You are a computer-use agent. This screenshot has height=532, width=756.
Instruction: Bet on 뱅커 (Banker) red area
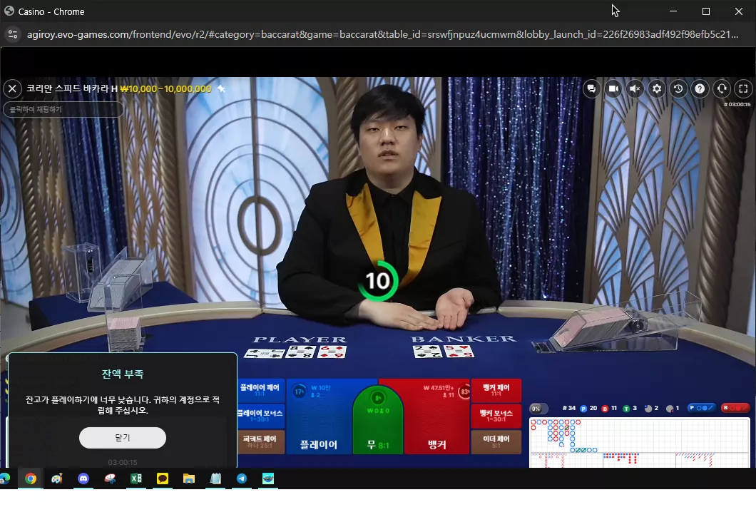coord(436,417)
